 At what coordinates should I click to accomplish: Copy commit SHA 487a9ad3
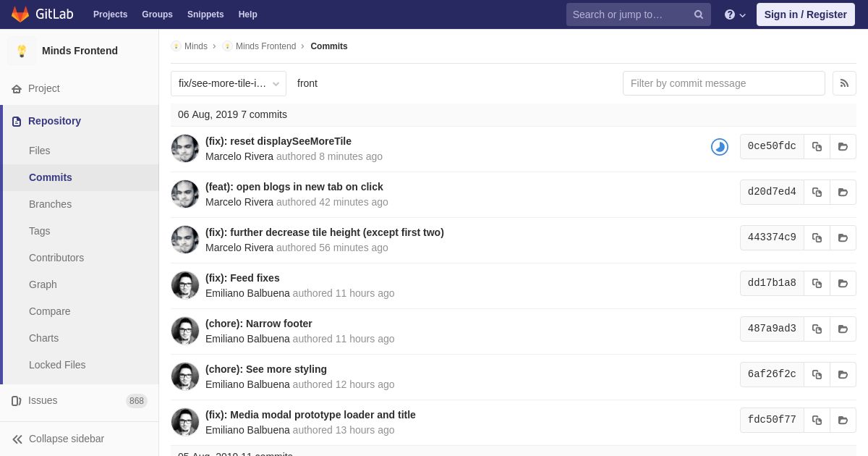pos(817,329)
